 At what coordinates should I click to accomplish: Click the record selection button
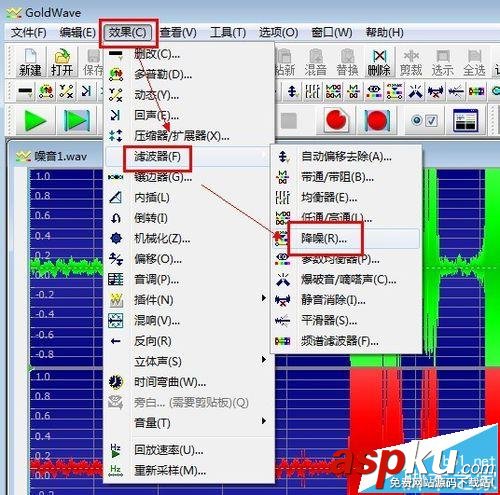pos(377,120)
